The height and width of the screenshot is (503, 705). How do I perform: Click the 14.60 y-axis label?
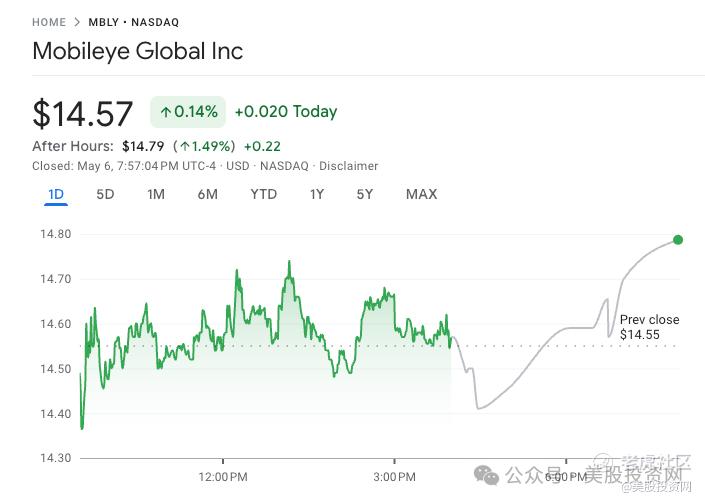pos(56,324)
